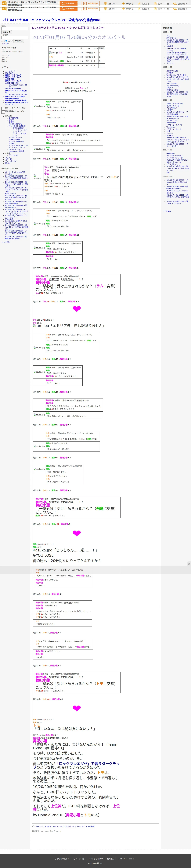Open ザ・クエスト under 企画集
The width and height of the screenshot is (191, 868).
14,155
